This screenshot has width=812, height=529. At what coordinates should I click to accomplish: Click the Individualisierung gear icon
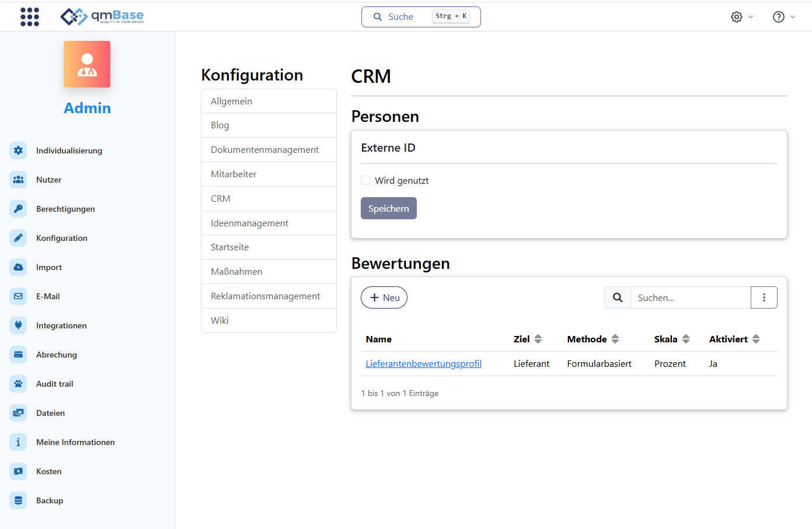click(18, 150)
